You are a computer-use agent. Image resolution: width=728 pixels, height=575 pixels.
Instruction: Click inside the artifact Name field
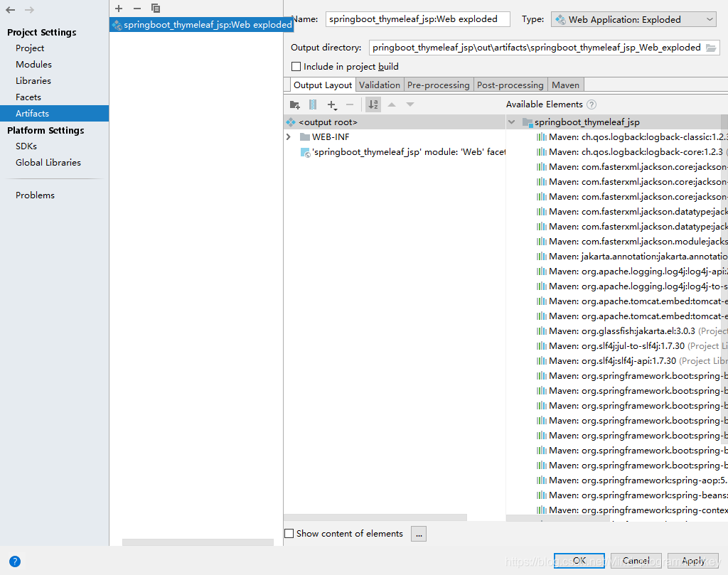click(x=417, y=19)
